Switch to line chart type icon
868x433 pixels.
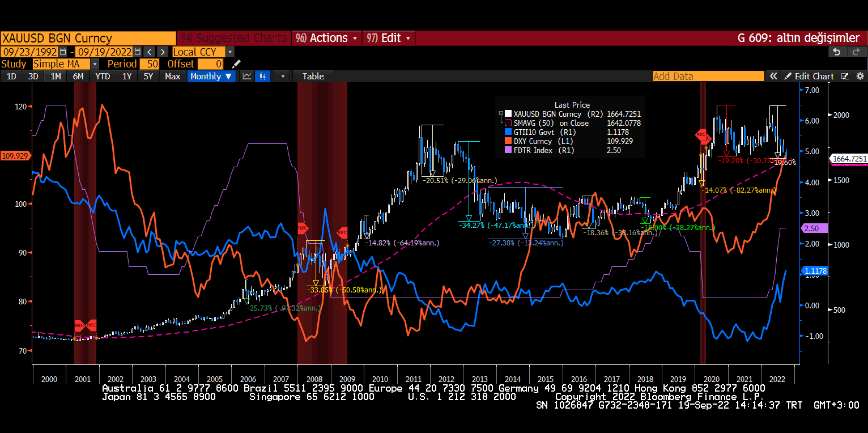[x=247, y=76]
